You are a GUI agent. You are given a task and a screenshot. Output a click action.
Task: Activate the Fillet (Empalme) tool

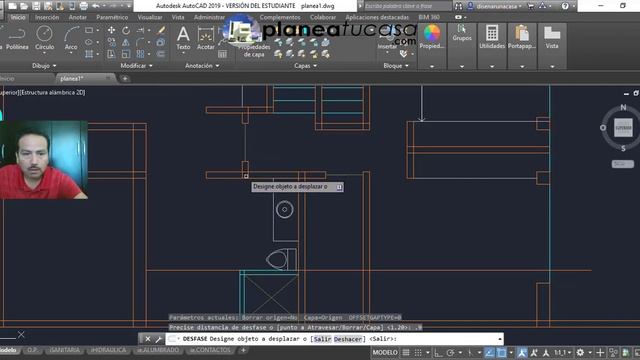click(140, 42)
